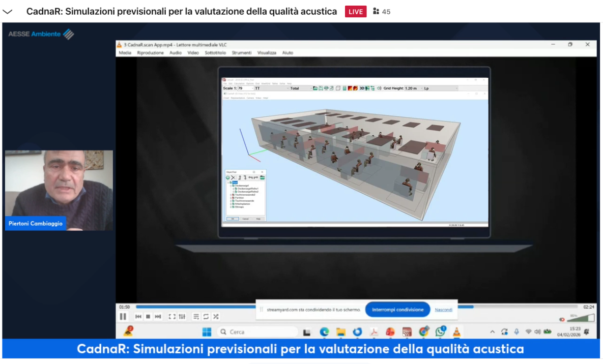Skip to previous track in VLC
Image resolution: width=603 pixels, height=364 pixels.
[x=138, y=317]
